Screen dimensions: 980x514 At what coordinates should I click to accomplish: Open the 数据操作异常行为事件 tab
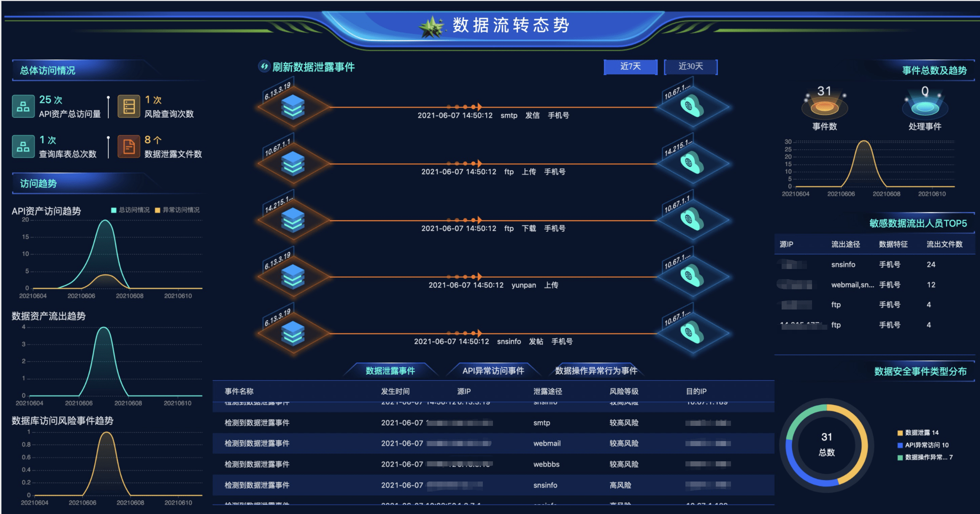(x=596, y=371)
